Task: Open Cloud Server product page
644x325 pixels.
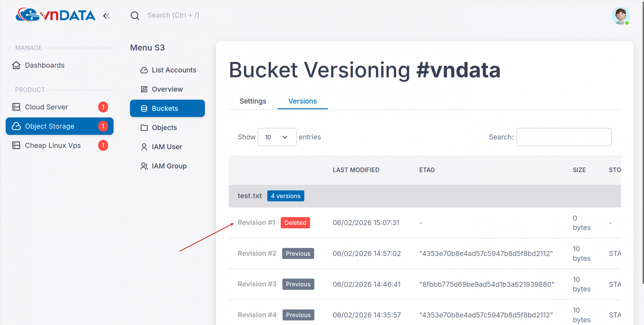Action: coord(46,107)
